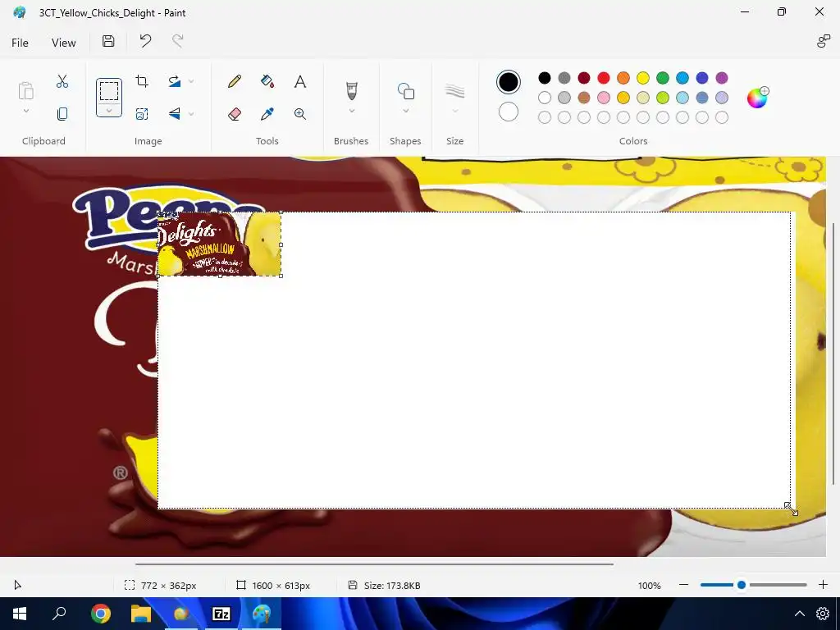Open the Paste clipboard icon

(x=25, y=90)
